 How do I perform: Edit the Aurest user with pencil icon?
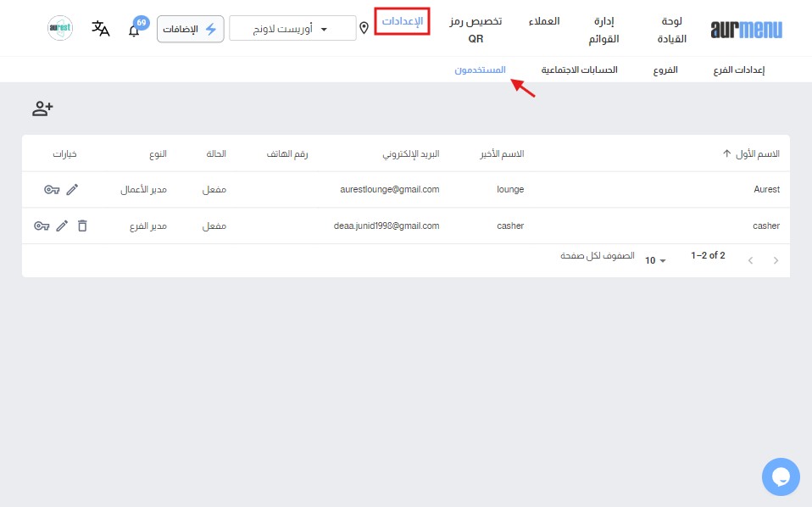point(72,190)
